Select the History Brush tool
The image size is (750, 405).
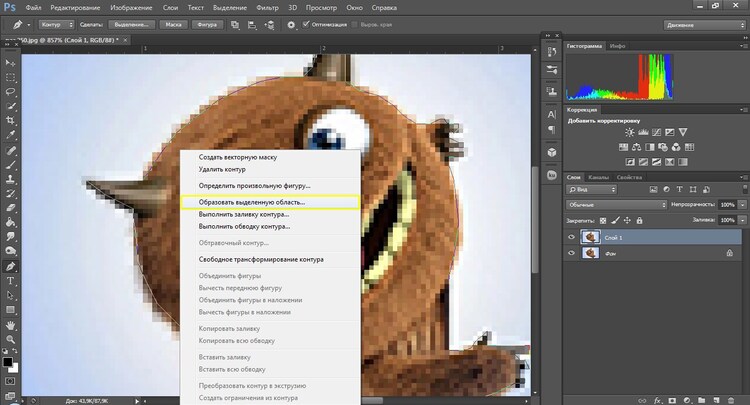click(x=10, y=194)
